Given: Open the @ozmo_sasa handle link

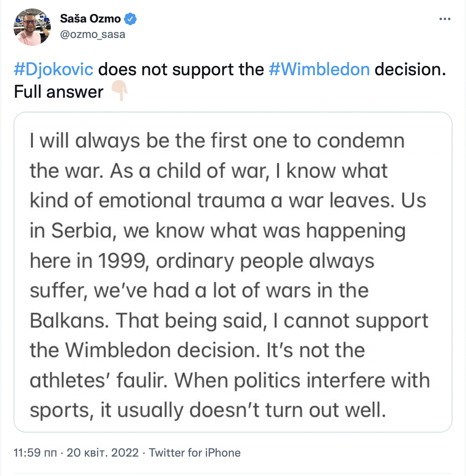Looking at the screenshot, I should 92,35.
